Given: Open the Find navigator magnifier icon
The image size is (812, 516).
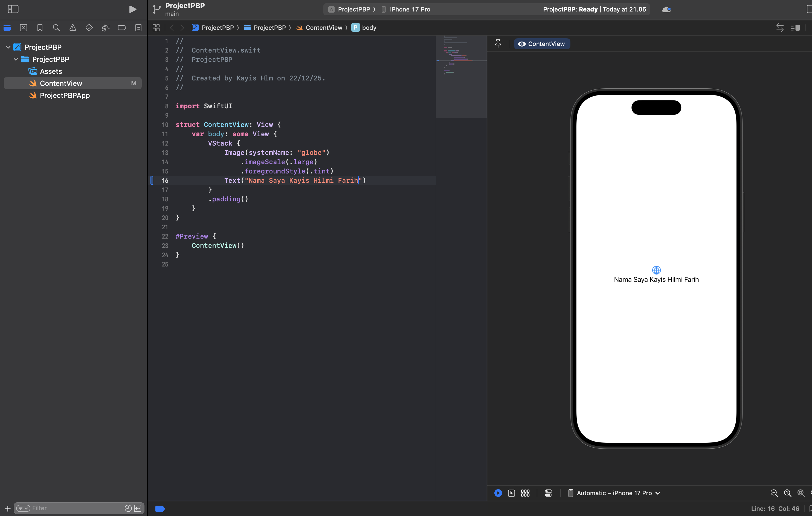Looking at the screenshot, I should click(56, 28).
